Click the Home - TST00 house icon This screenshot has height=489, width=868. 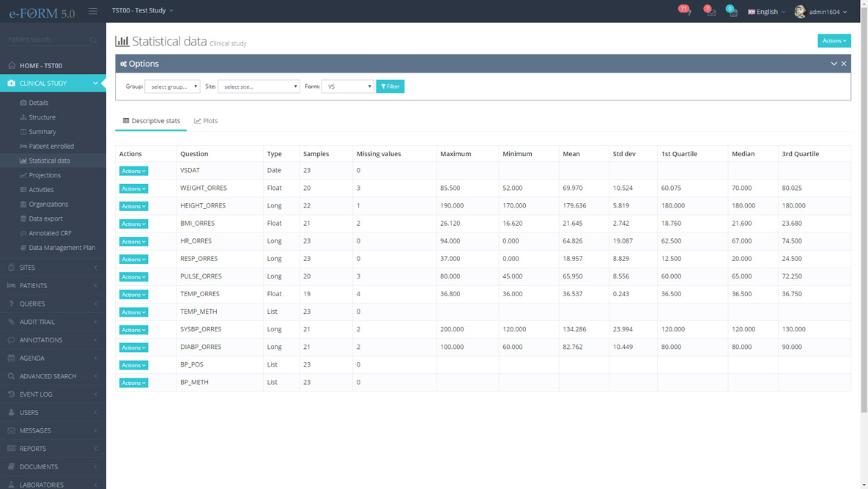tap(12, 65)
